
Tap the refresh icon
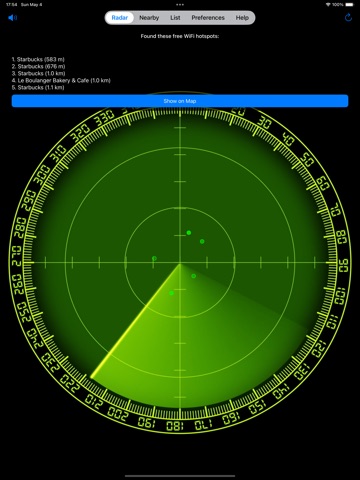coord(348,18)
